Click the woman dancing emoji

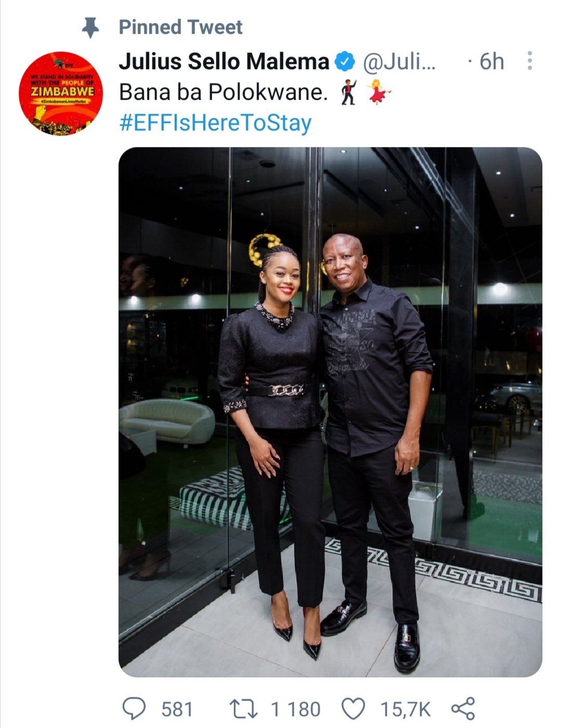[x=379, y=92]
